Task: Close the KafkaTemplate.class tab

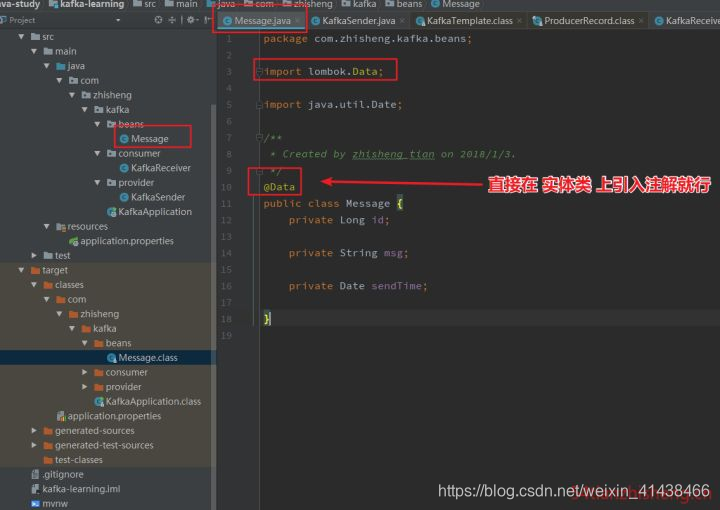Action: coord(519,21)
